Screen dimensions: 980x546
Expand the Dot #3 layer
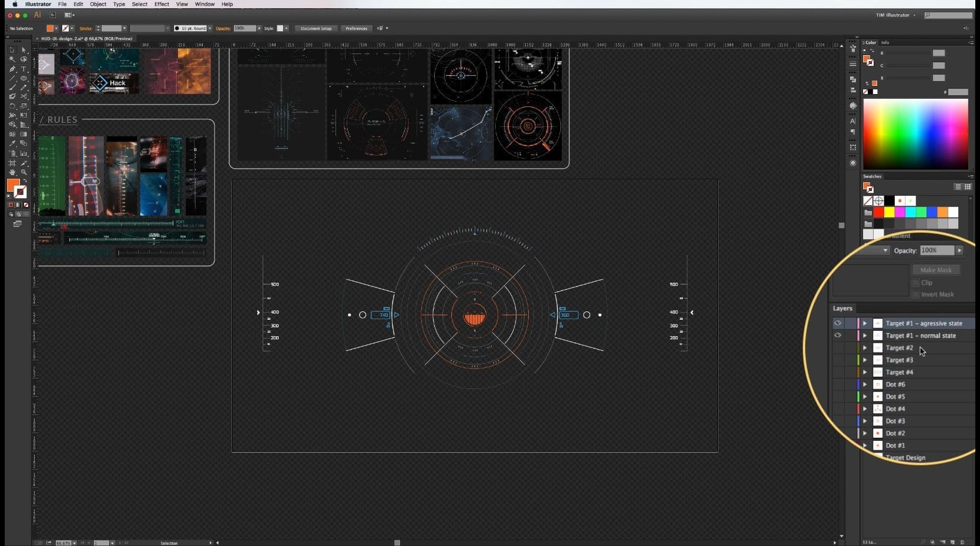[x=864, y=421]
